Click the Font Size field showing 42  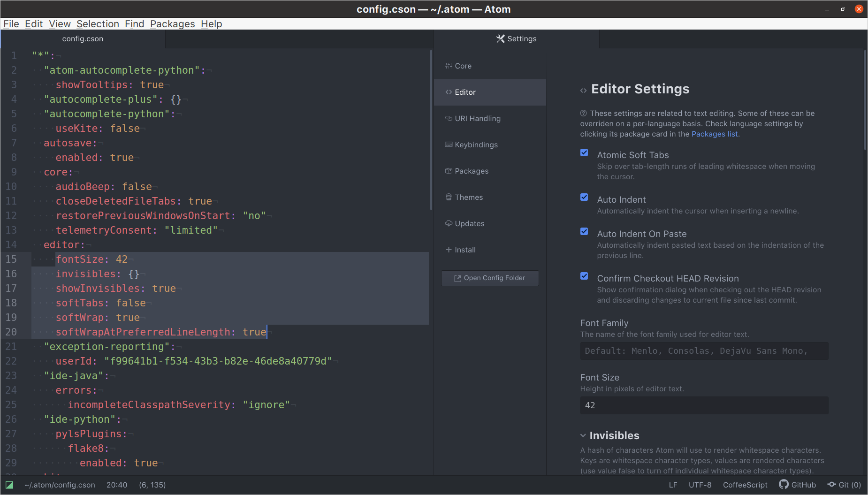[x=704, y=405]
